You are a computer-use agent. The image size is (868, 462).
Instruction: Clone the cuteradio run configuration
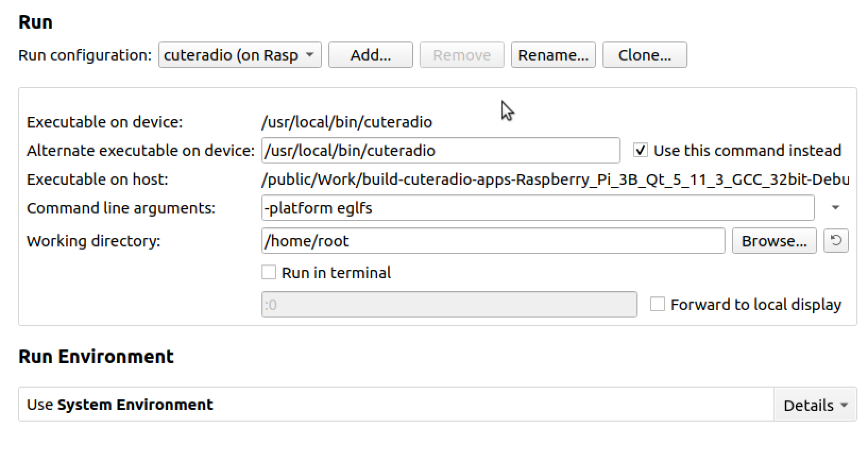click(644, 55)
